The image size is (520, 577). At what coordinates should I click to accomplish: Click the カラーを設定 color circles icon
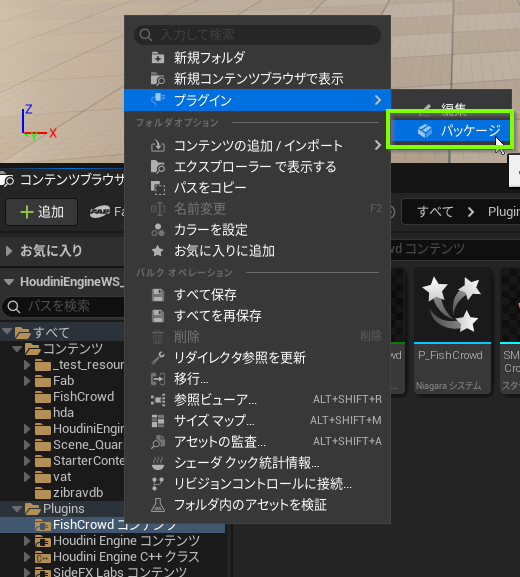[158, 230]
